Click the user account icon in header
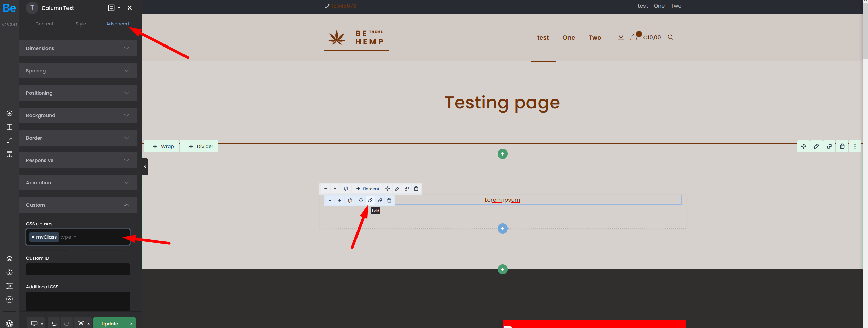The height and width of the screenshot is (328, 868). [x=621, y=38]
